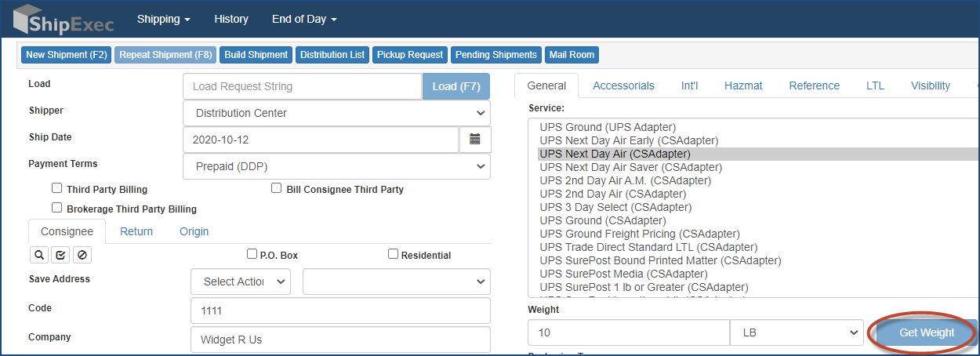Expand the Shipper dropdown

pos(336,113)
